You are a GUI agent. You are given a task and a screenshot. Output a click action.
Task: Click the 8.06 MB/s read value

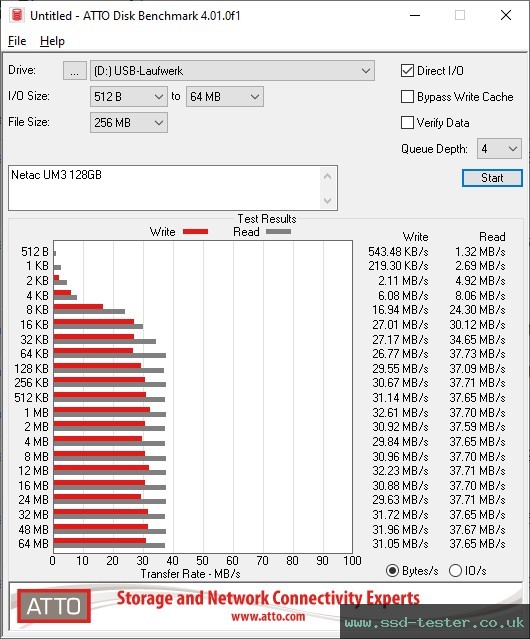coord(480,295)
